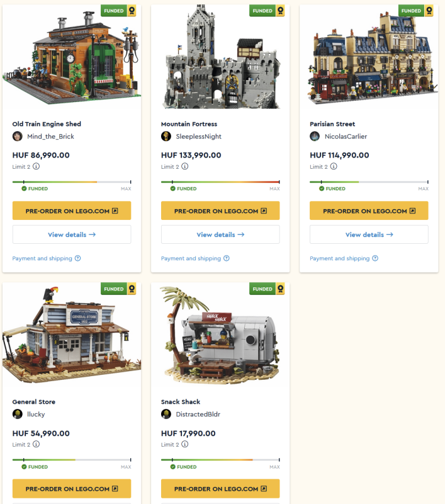
Task: Pre-order Snack Shack on LEGO.com
Action: coord(220,489)
